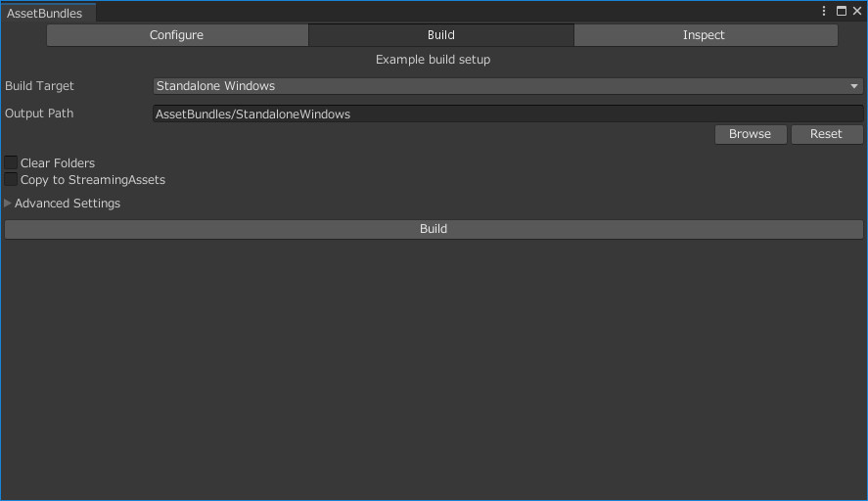The height and width of the screenshot is (501, 868).
Task: Switch to the Configure tab
Action: [x=177, y=35]
